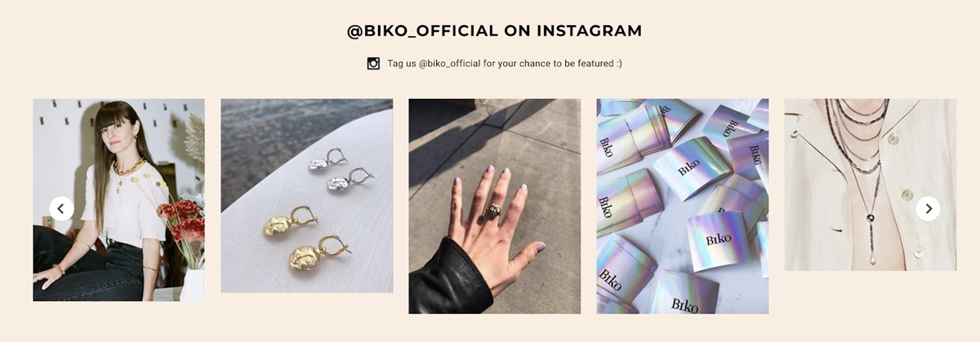Go to previous Instagram photos with left arrow
This screenshot has width=980, height=342.
(x=61, y=208)
